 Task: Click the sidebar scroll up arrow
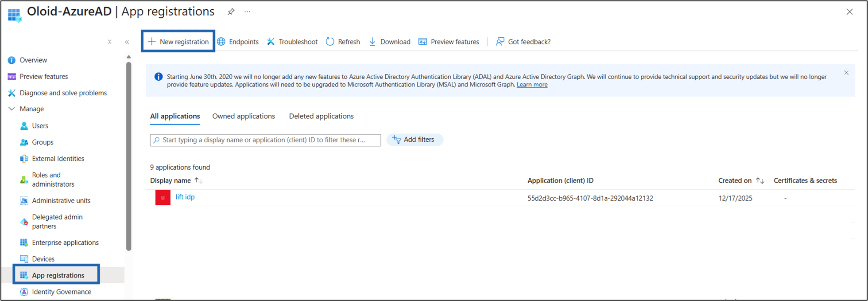pos(129,57)
